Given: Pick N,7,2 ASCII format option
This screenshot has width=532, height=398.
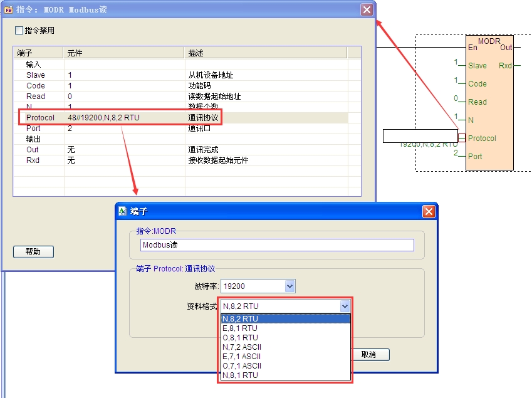Looking at the screenshot, I should point(285,347).
